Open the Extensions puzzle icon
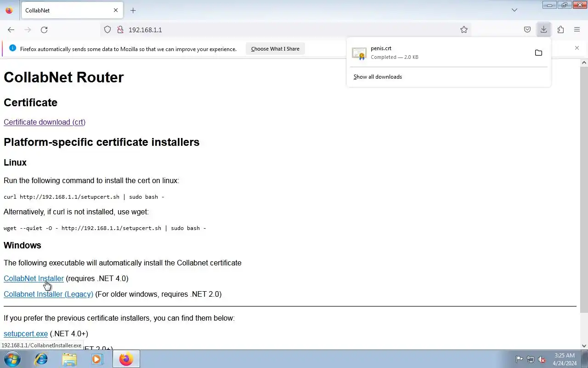 tap(560, 29)
